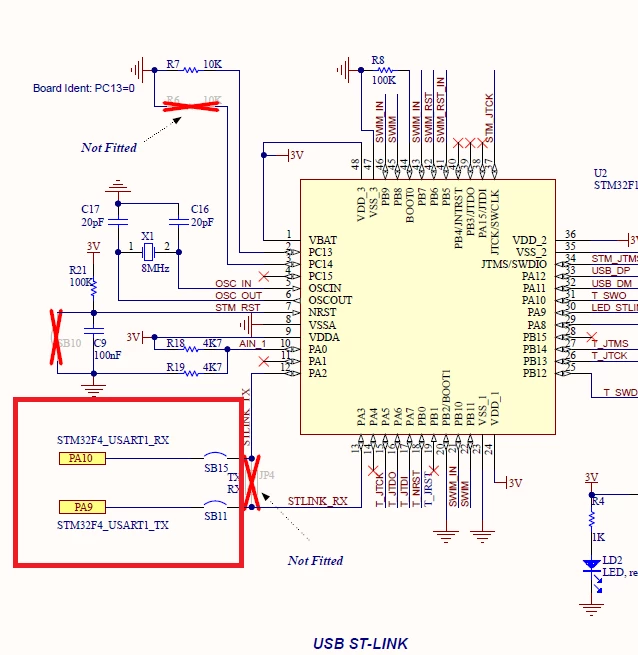The width and height of the screenshot is (638, 655).
Task: Click the '1K' value of R4
Action: pyautogui.click(x=598, y=537)
